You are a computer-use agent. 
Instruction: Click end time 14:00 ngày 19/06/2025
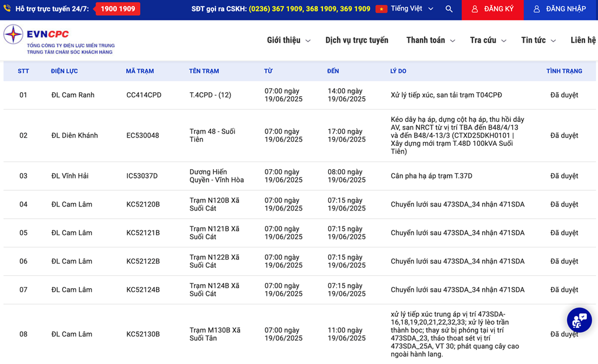(x=347, y=95)
